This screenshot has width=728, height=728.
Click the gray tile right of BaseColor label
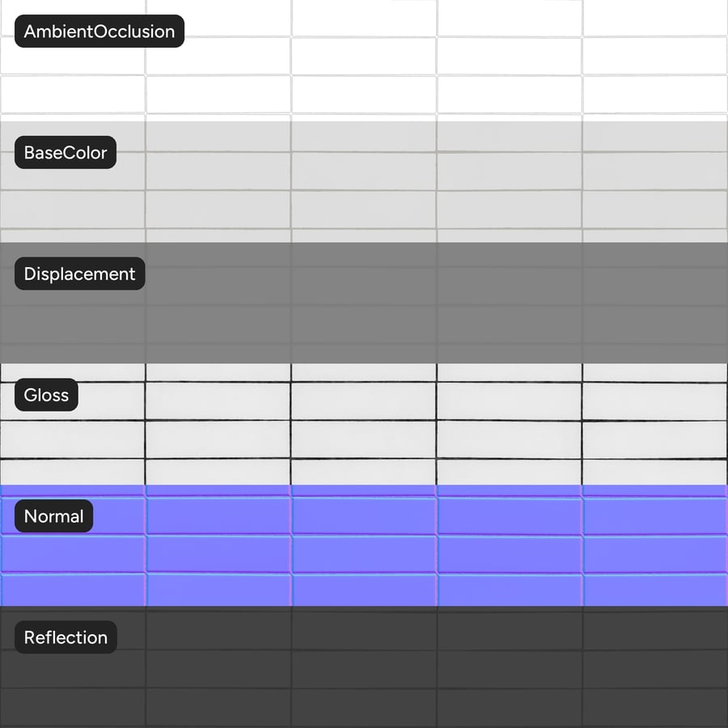pos(218,171)
